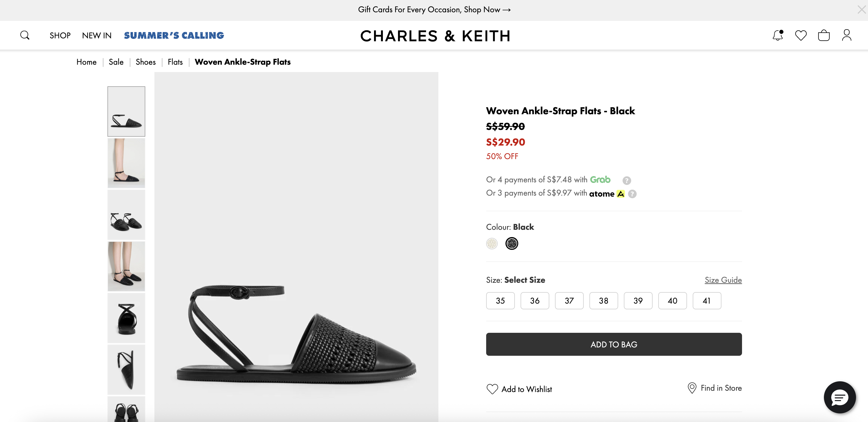This screenshot has height=422, width=868.
Task: Open the live chat bubble
Action: point(839,397)
